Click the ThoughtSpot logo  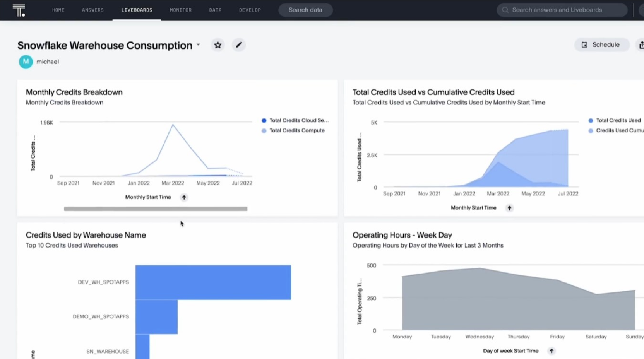18,10
